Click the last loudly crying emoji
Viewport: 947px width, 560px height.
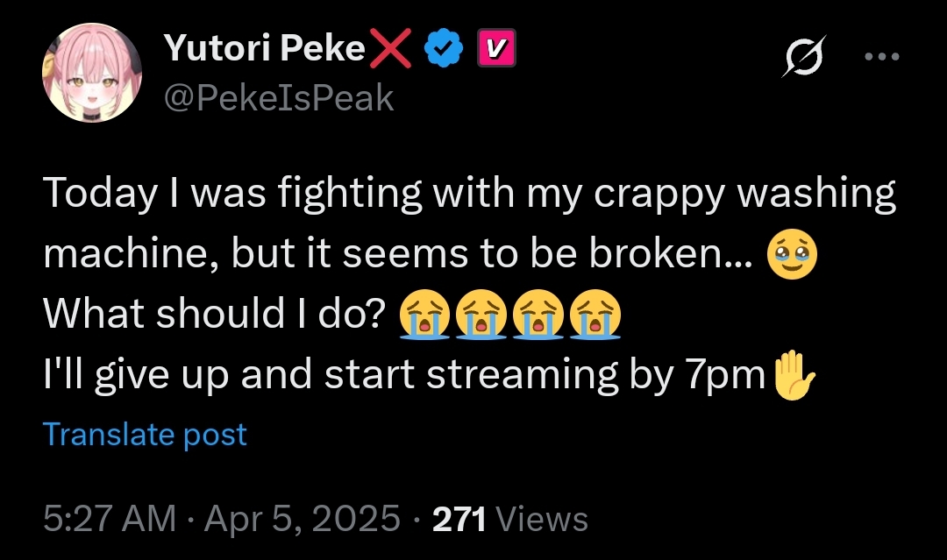click(x=596, y=314)
